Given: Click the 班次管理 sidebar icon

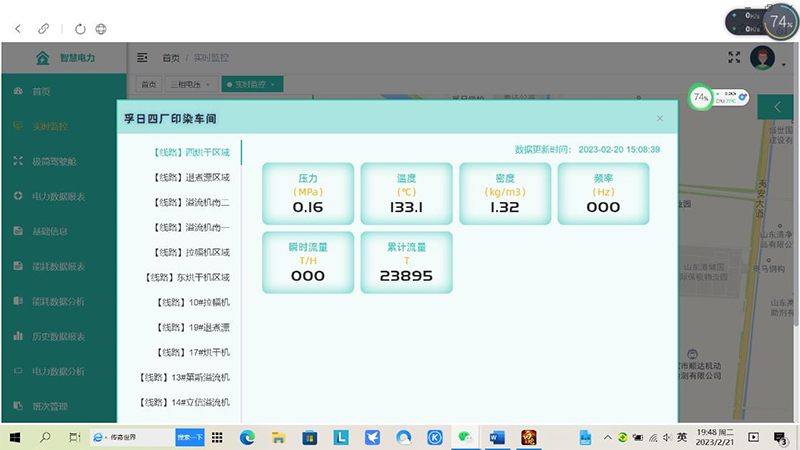Looking at the screenshot, I should point(18,406).
